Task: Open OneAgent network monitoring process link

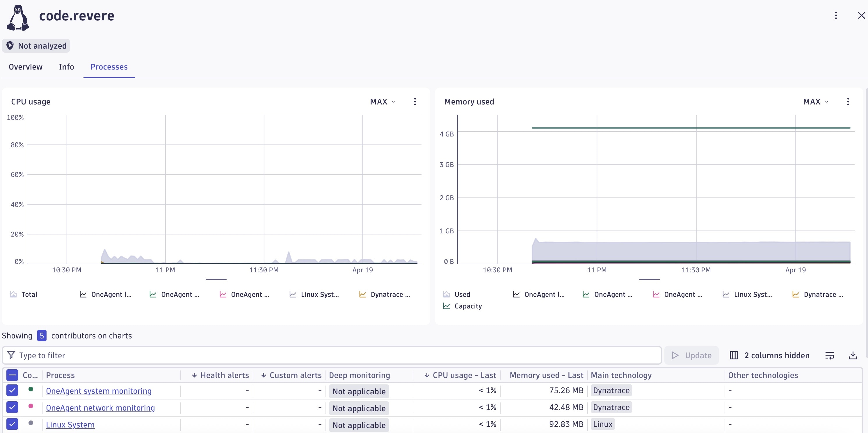Action: point(100,408)
